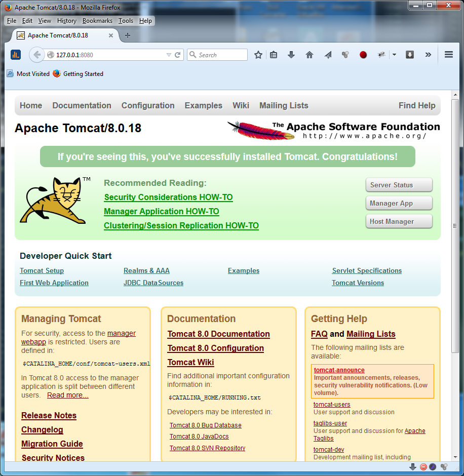Click the red record circle icon
The image size is (464, 476).
[x=363, y=55]
